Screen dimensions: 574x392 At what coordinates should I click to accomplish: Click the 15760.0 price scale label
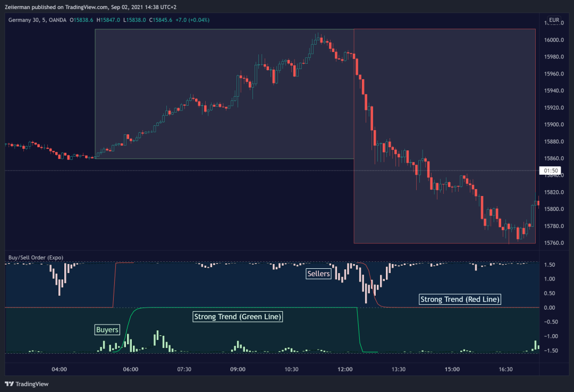tap(554, 243)
